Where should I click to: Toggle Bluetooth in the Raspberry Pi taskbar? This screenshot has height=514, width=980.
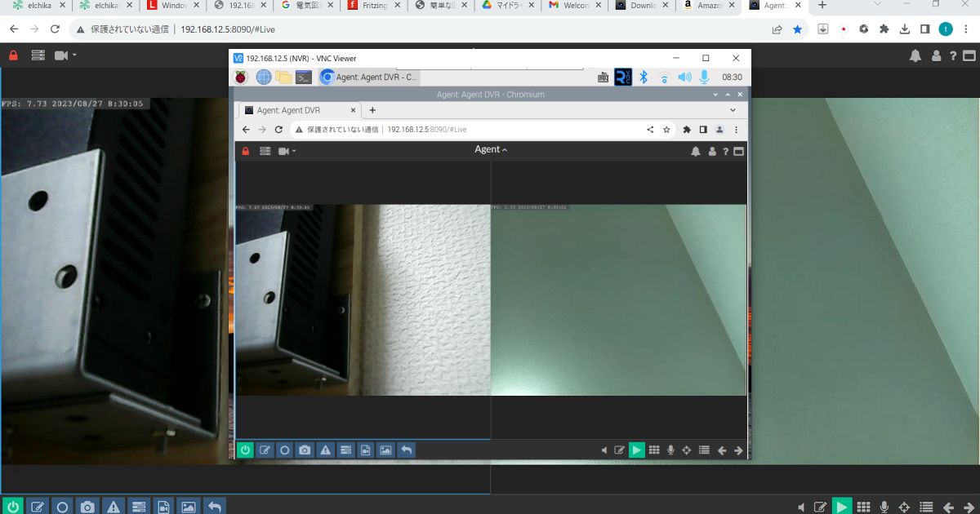coord(644,77)
